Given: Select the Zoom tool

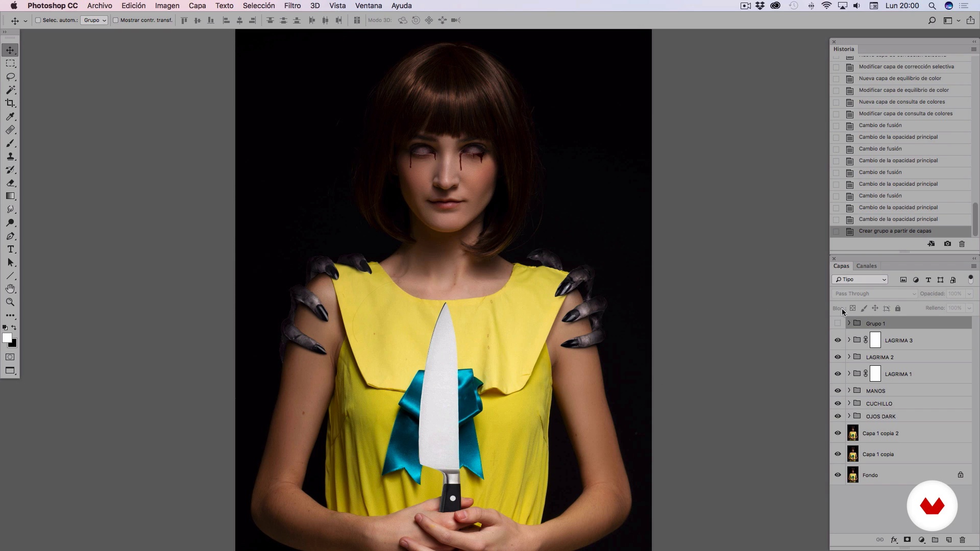Looking at the screenshot, I should click(x=10, y=302).
